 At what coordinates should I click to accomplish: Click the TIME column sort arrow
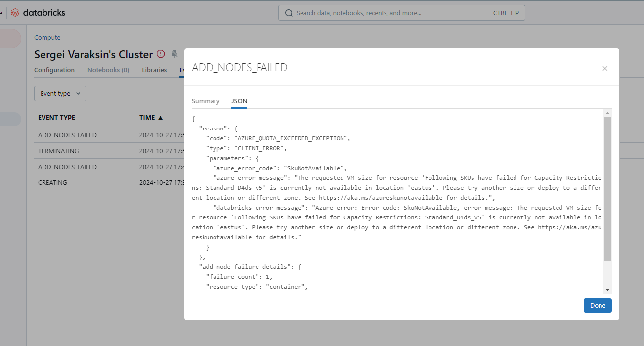click(x=160, y=118)
